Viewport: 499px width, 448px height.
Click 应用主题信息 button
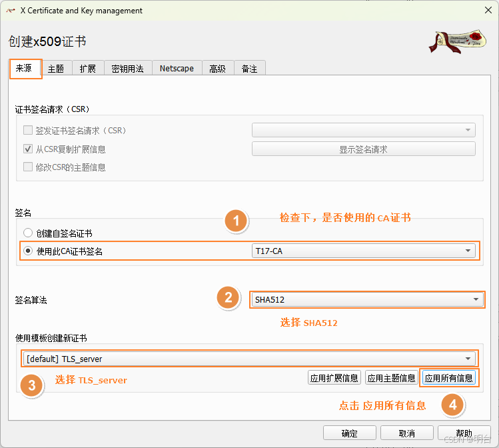point(392,378)
